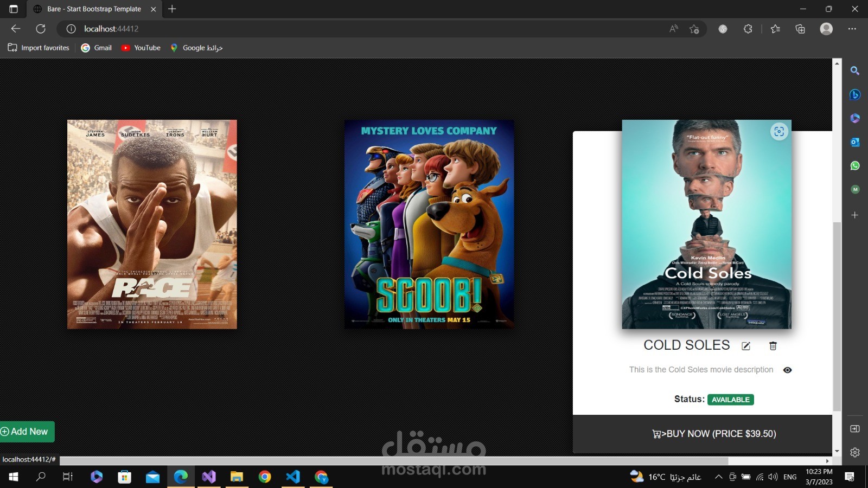
Task: Open the Mail app from the taskbar
Action: click(153, 477)
